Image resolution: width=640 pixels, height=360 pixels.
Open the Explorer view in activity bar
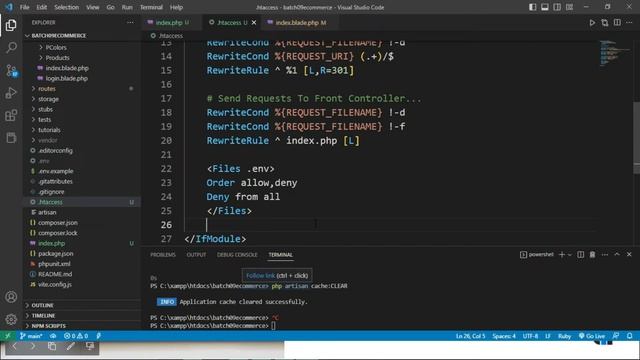11,25
